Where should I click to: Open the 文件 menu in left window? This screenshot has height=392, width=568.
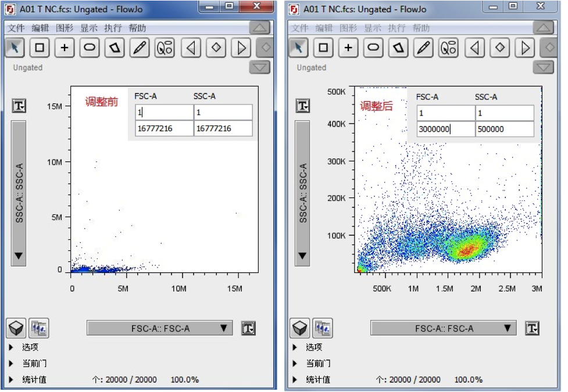[x=16, y=28]
